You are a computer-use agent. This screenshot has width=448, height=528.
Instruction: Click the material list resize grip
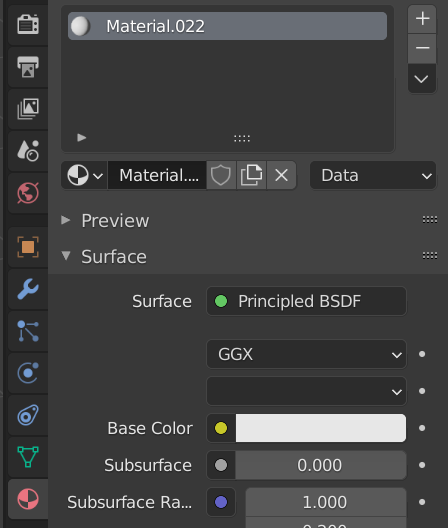tap(242, 138)
